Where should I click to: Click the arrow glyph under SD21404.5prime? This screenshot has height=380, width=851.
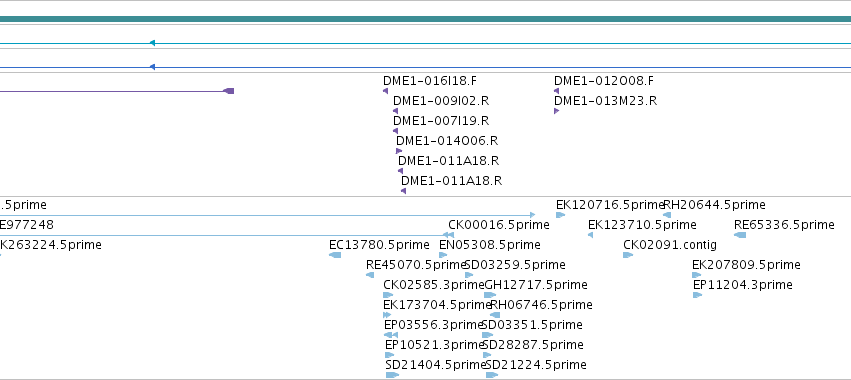coord(392,375)
